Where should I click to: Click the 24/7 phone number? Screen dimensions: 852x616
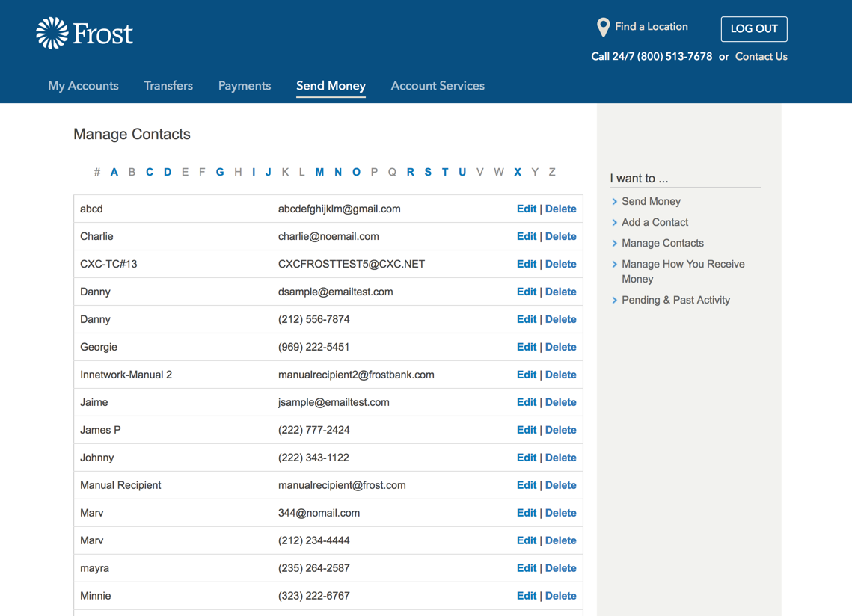pos(652,56)
